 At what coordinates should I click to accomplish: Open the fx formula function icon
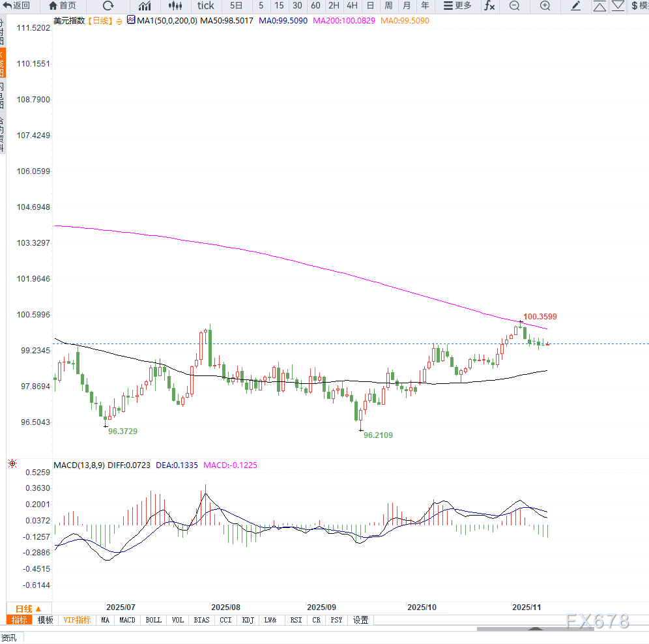pos(489,6)
